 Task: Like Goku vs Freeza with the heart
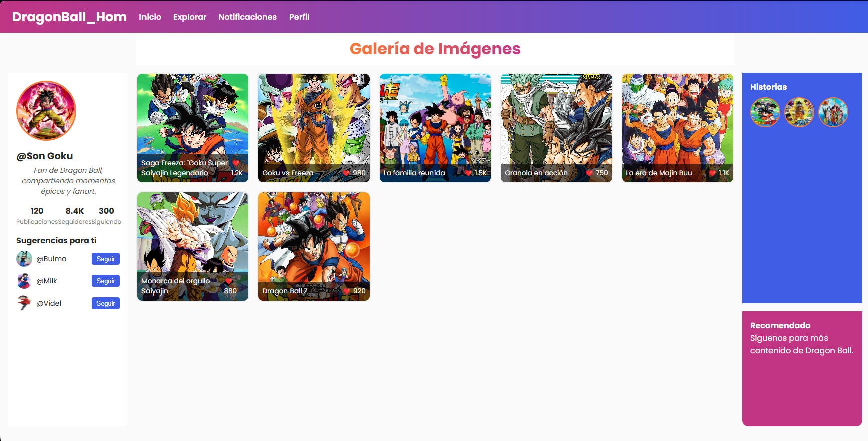(346, 173)
